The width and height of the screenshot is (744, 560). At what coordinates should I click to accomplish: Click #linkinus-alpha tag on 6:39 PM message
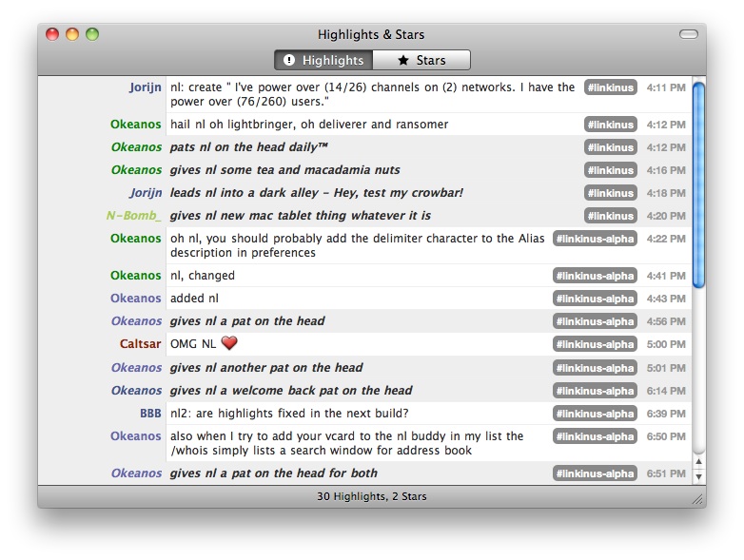pyautogui.click(x=595, y=414)
